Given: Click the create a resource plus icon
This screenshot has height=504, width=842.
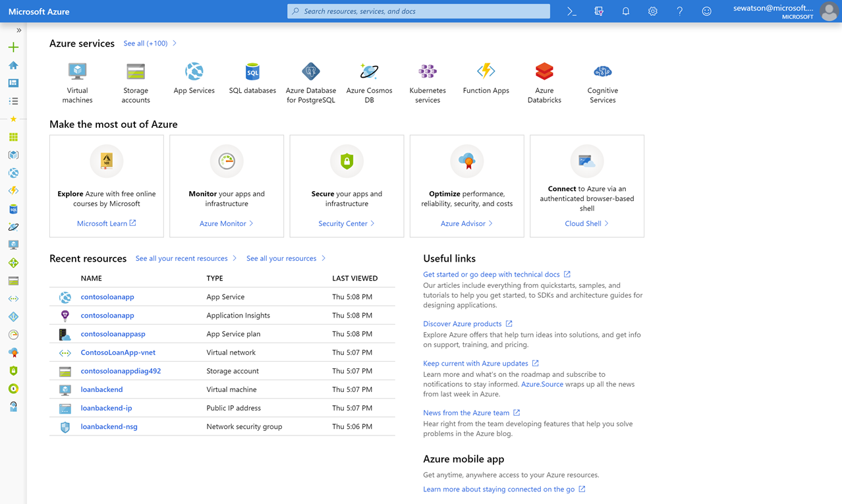Looking at the screenshot, I should click(13, 47).
